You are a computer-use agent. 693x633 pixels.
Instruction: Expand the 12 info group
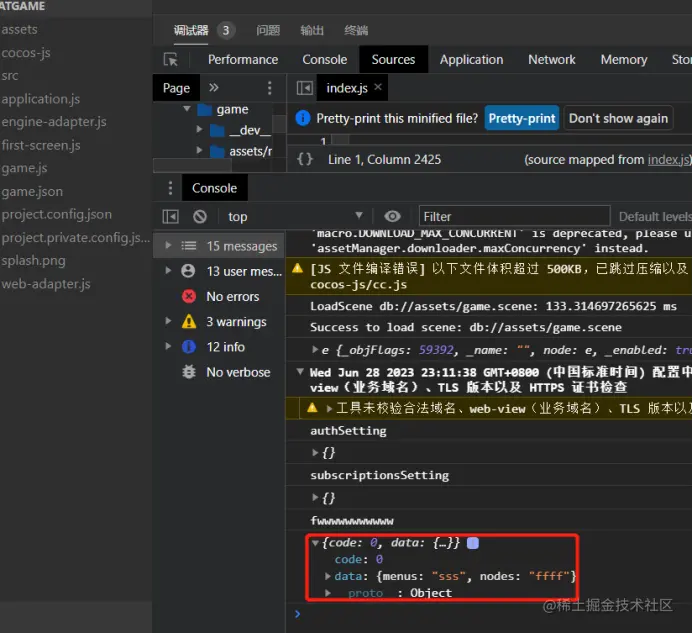(x=168, y=346)
